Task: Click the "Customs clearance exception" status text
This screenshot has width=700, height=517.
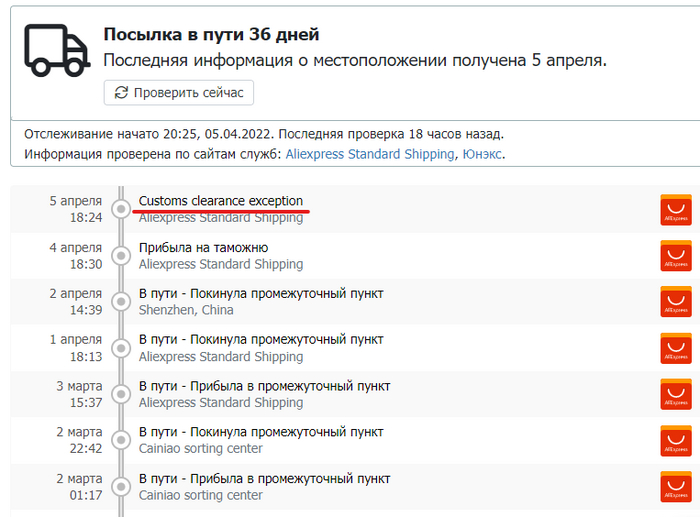Action: [220, 201]
